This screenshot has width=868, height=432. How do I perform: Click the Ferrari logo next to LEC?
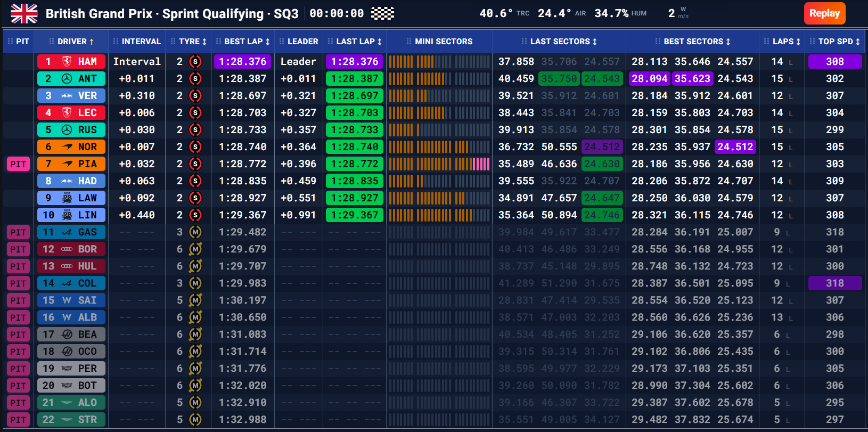click(x=67, y=113)
